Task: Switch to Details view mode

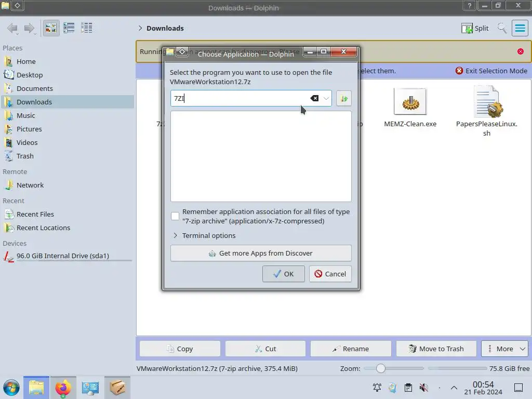Action: (87, 28)
